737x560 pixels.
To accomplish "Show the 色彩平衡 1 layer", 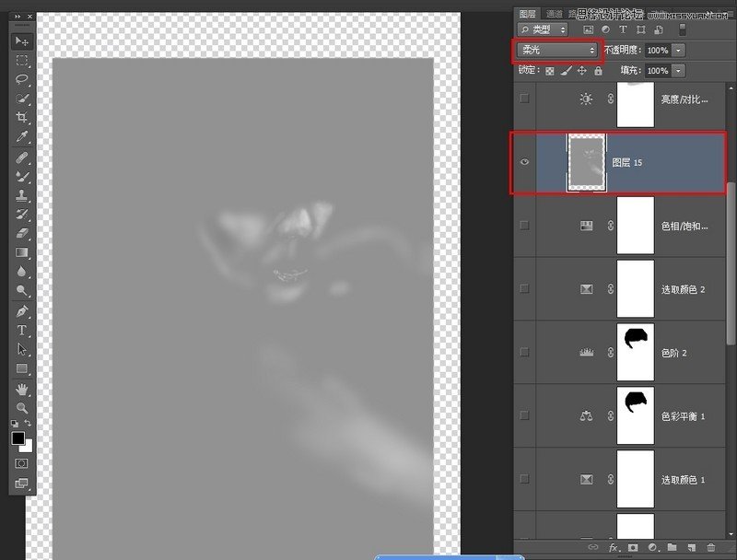I will click(524, 415).
